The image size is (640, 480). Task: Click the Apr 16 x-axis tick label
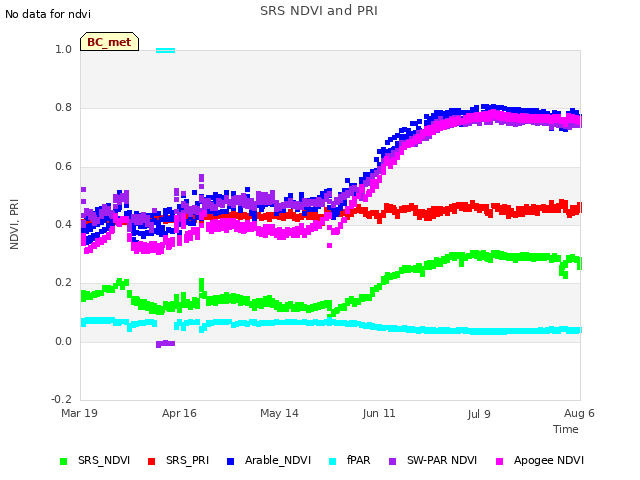pos(179,413)
